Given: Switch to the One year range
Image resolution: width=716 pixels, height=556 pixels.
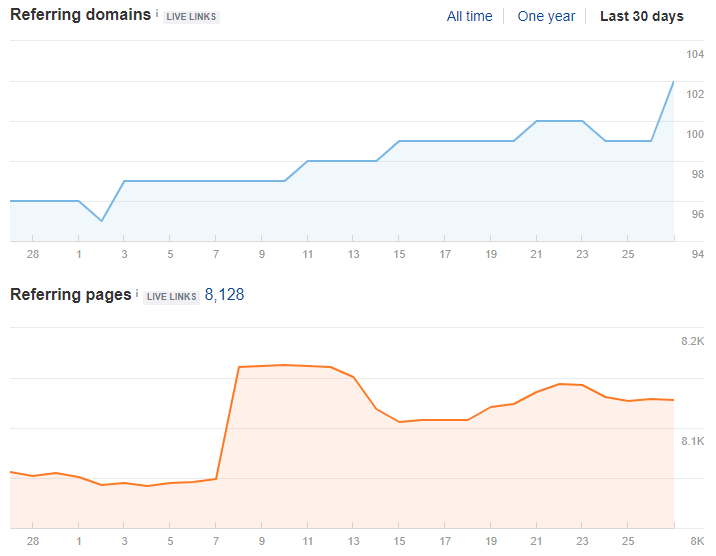Looking at the screenshot, I should [x=546, y=16].
